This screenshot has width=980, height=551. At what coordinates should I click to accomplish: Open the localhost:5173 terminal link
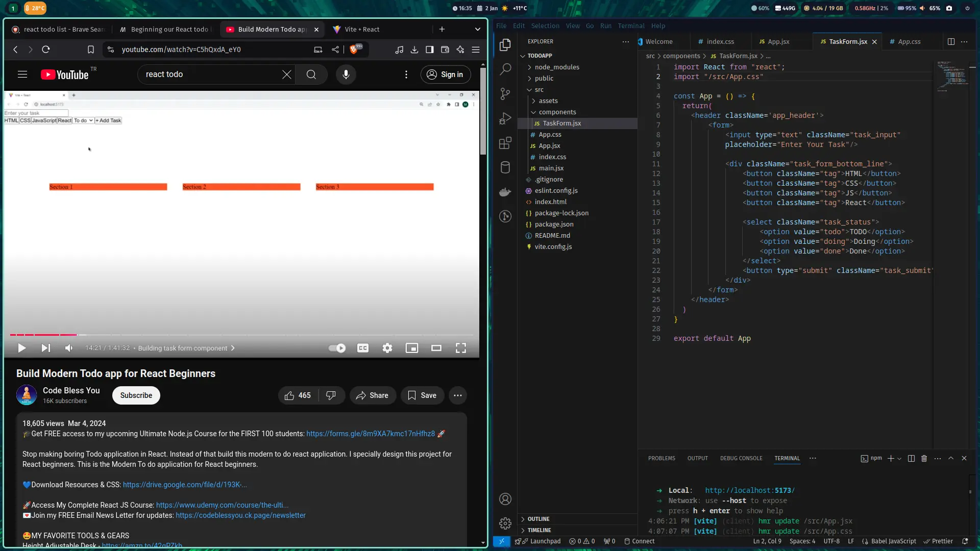[x=750, y=490]
